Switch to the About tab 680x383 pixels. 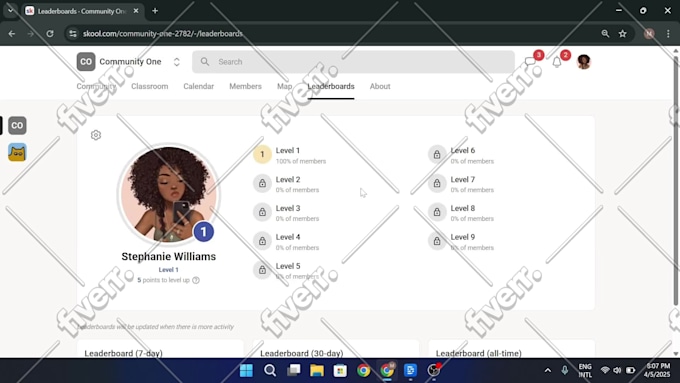coord(380,86)
